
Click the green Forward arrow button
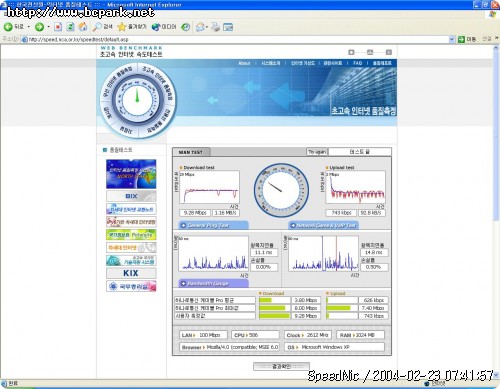pyautogui.click(x=39, y=27)
